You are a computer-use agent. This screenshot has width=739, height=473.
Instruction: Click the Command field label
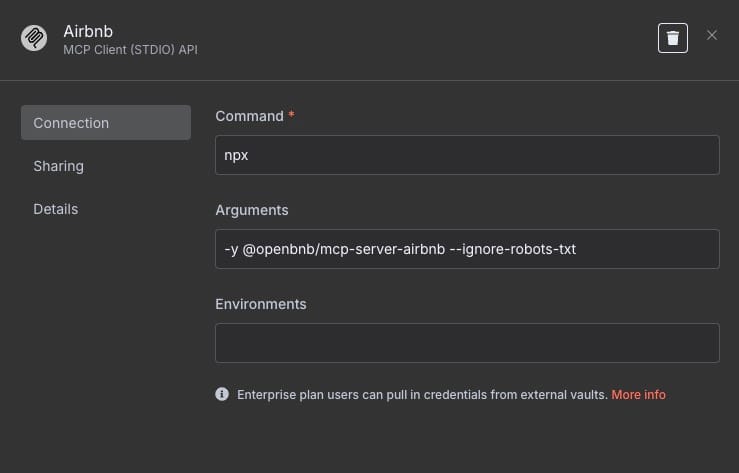pyautogui.click(x=249, y=116)
